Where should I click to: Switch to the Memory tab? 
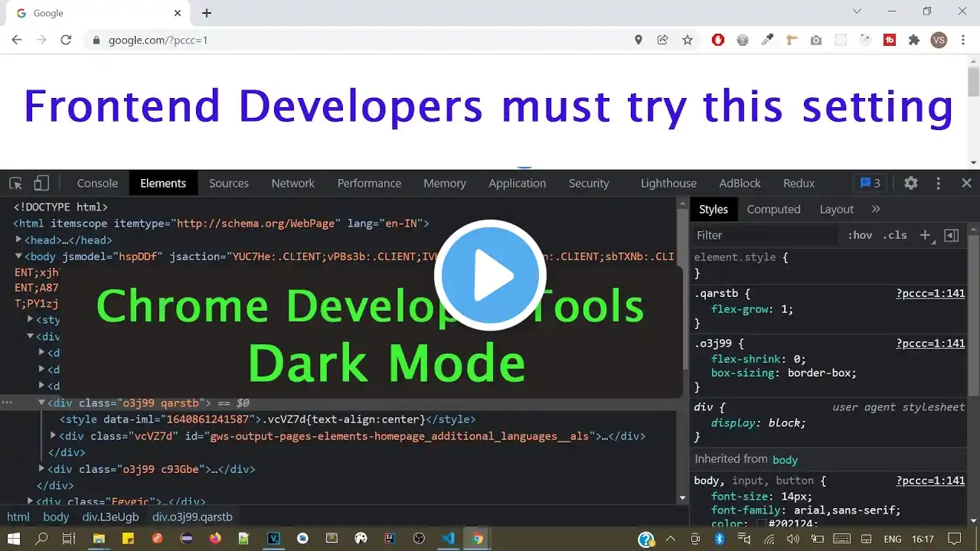click(445, 183)
